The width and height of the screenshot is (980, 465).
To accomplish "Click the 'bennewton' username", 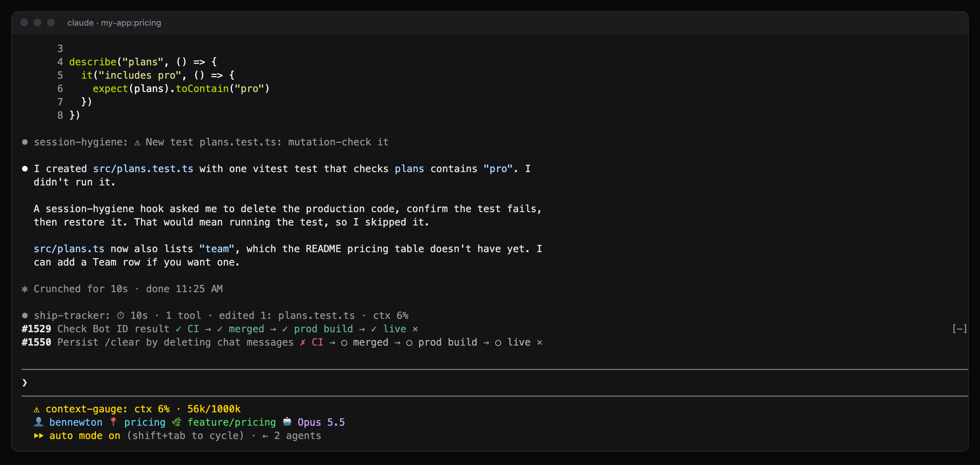I will pos(76,423).
